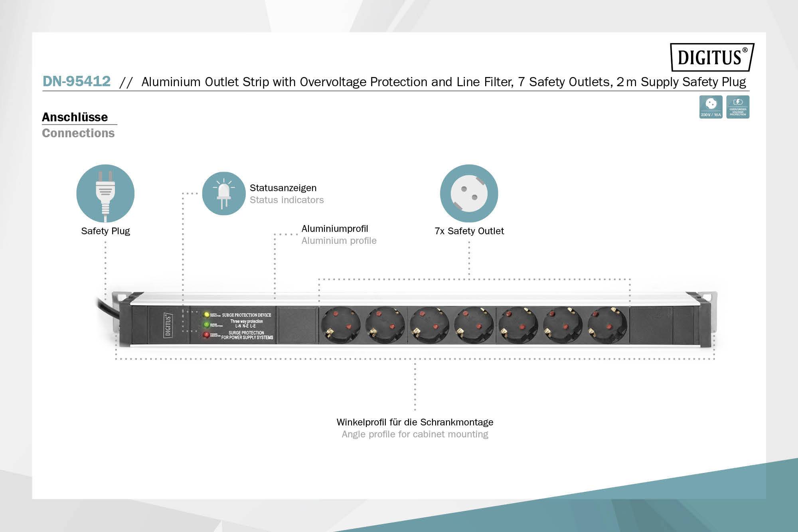The image size is (798, 532).
Task: Click the red power indicator LED
Action: 206,335
